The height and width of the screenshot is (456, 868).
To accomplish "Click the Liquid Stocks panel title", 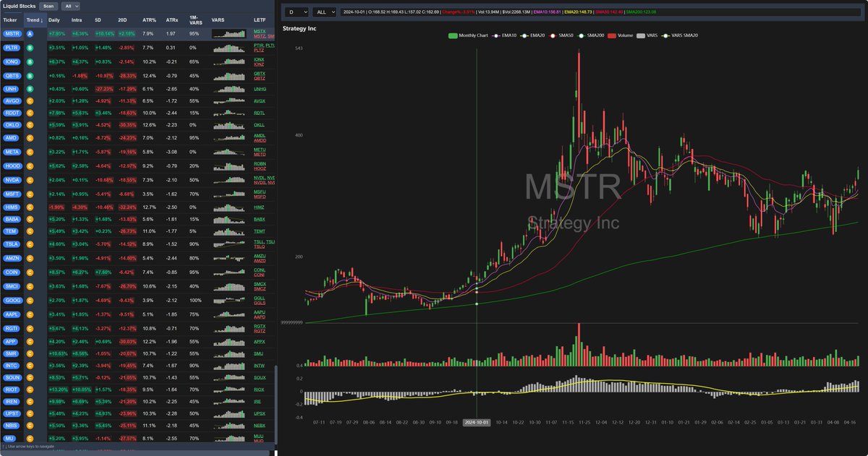I will [18, 6].
